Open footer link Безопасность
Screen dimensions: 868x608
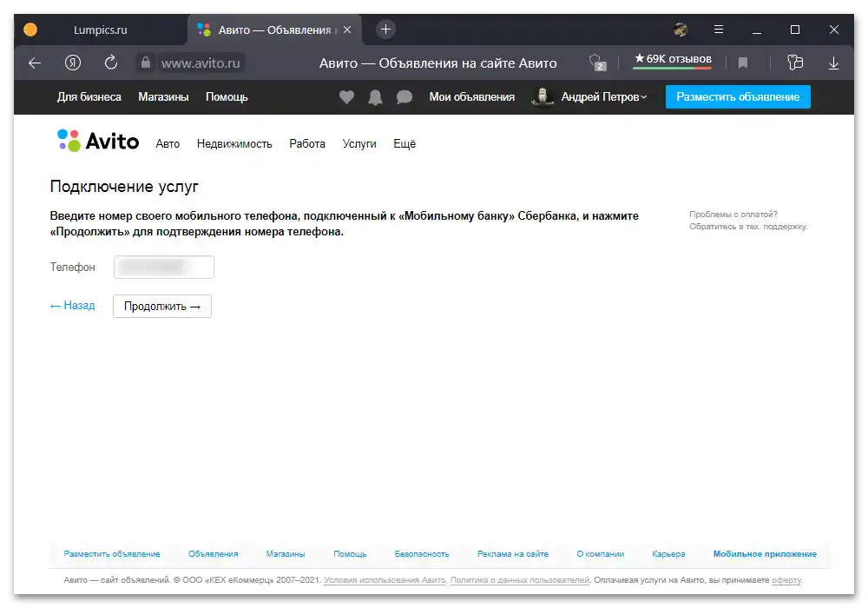coord(422,554)
